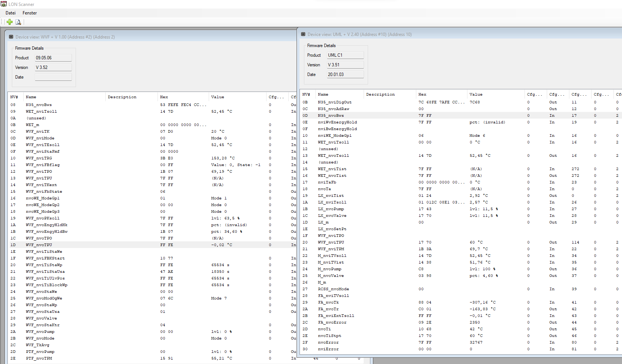Viewport: 622px width, 364px height.
Task: Click Hex column header in UML window
Action: pos(442,95)
